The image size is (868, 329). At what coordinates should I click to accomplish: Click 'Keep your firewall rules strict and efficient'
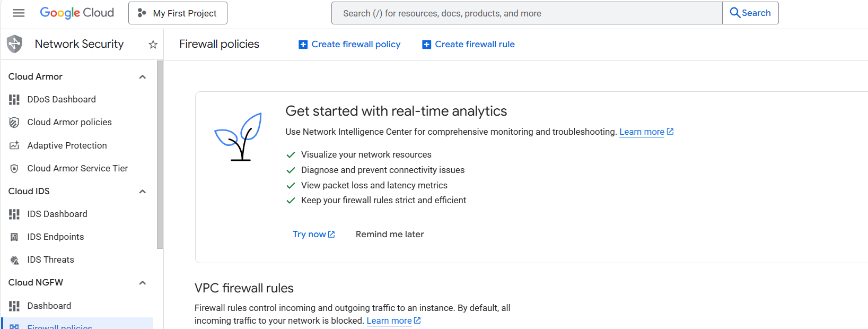pos(384,201)
